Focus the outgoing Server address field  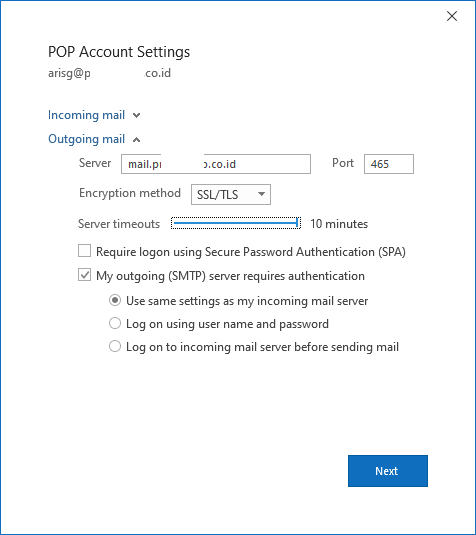tap(216, 164)
